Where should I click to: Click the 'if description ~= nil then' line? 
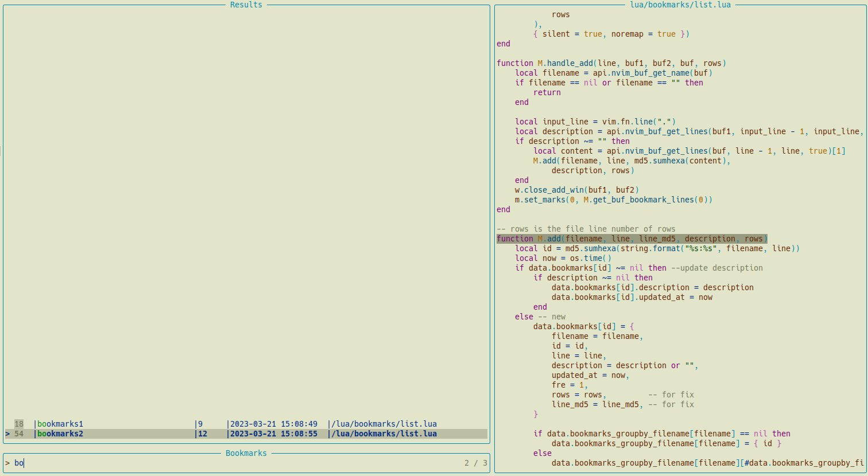click(x=593, y=278)
